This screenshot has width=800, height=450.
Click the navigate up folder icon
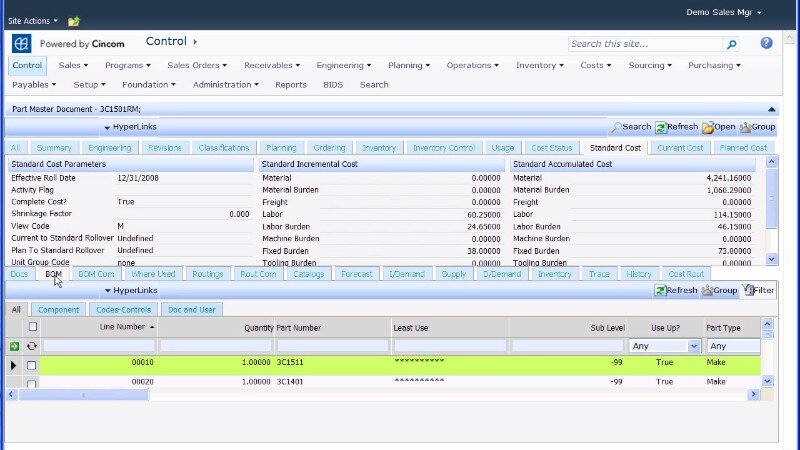pos(74,20)
